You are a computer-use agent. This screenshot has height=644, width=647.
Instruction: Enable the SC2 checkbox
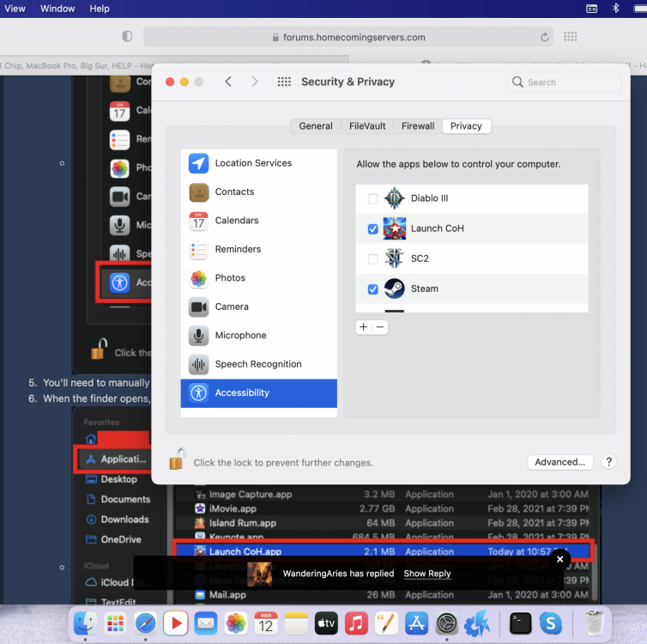372,259
